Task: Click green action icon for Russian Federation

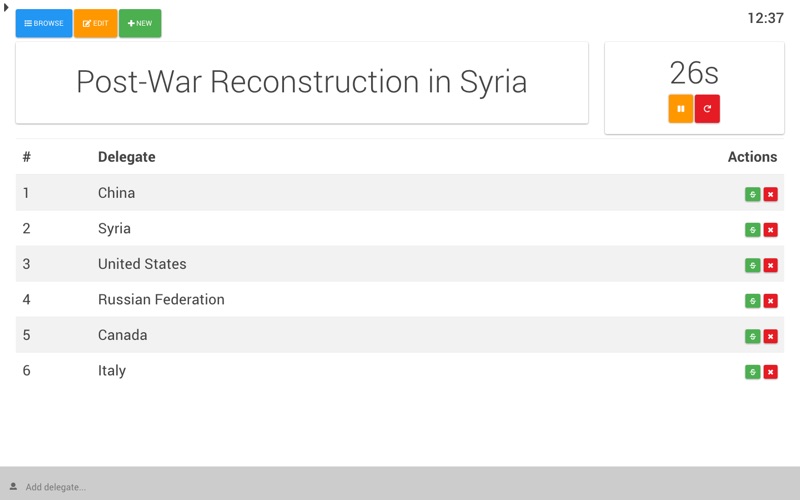Action: 753,301
